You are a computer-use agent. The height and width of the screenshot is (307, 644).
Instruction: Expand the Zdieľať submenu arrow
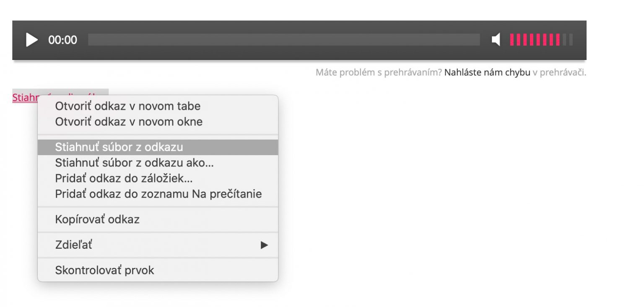coord(264,245)
